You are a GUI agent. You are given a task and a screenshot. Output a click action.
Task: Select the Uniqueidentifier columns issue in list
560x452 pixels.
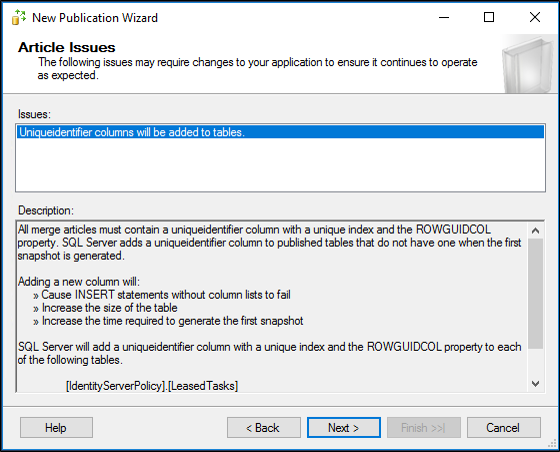(x=280, y=132)
